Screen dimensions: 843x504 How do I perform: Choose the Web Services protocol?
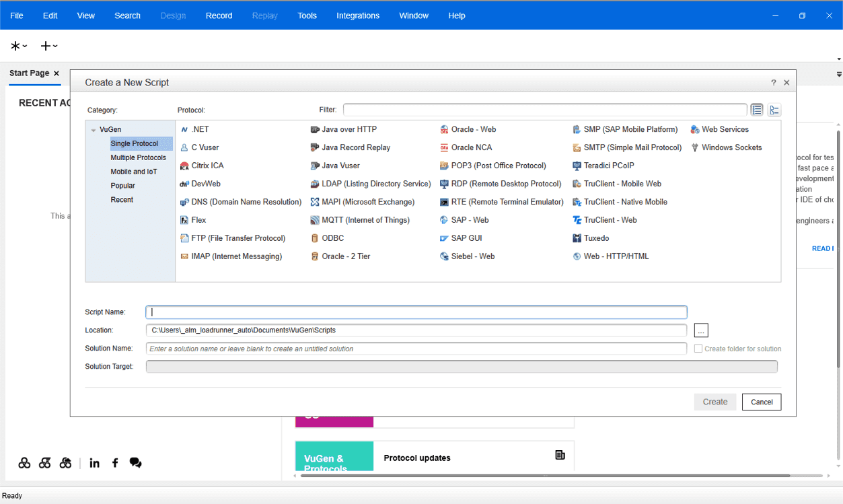tap(725, 129)
